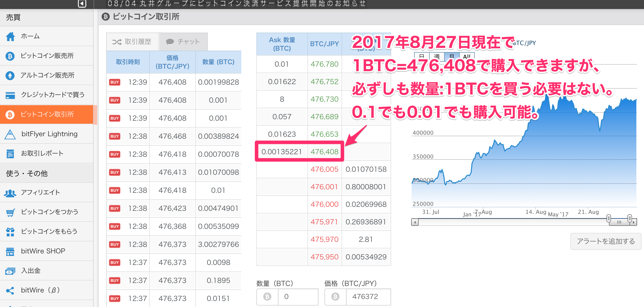Click the BUY badge for 0.1895 trade

(115, 280)
